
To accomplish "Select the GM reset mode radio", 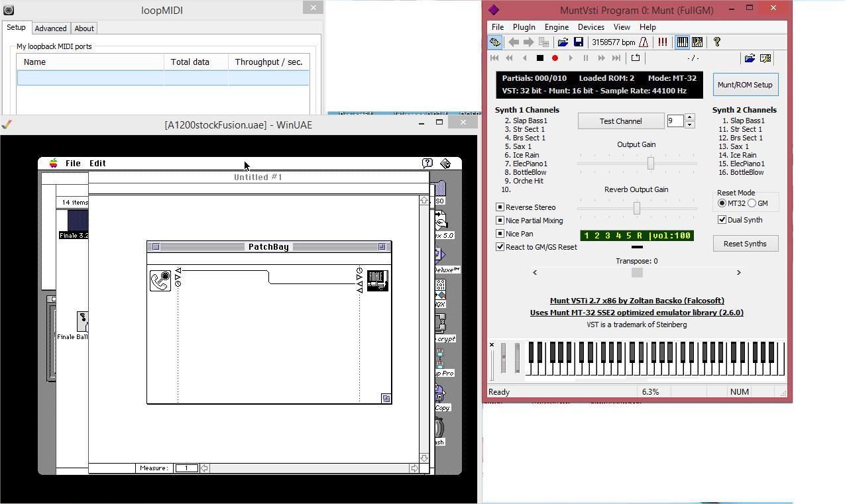I will coord(752,203).
